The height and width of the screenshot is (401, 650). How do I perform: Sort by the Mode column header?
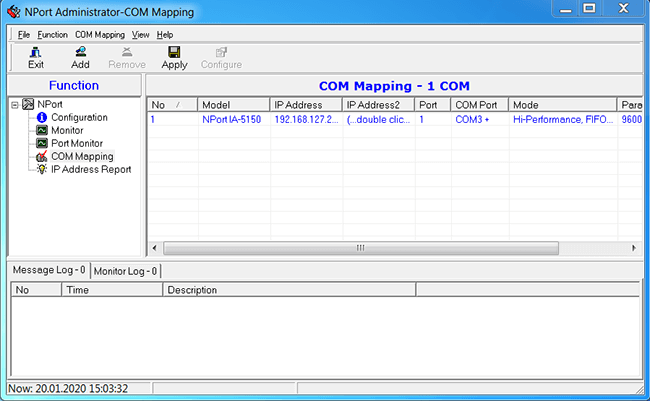[563, 105]
